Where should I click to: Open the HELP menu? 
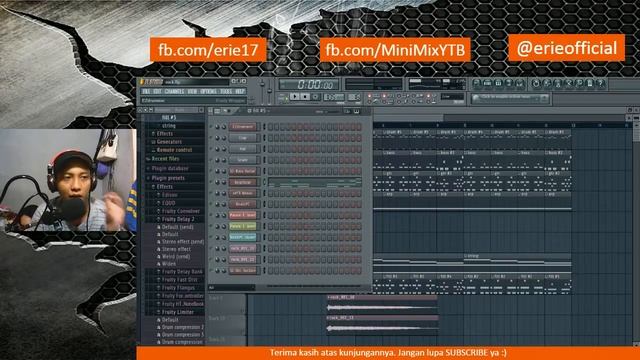(x=240, y=91)
